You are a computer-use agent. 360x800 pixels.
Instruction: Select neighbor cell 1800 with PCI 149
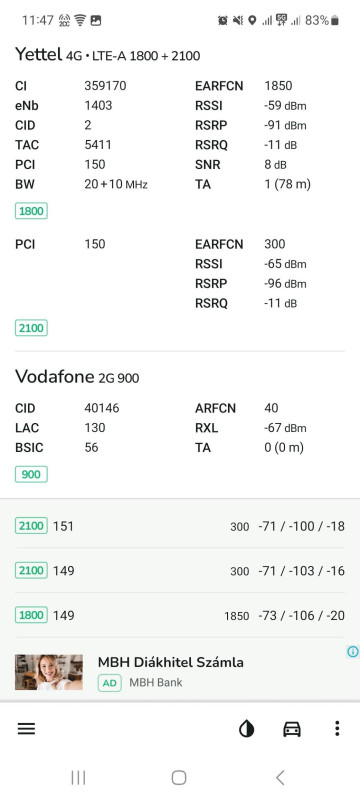[x=180, y=615]
